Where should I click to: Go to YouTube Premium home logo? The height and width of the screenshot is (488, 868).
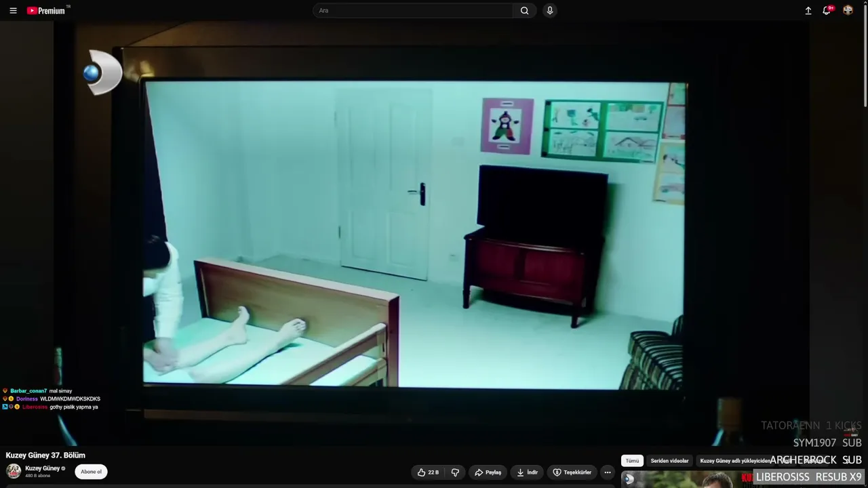pos(47,11)
